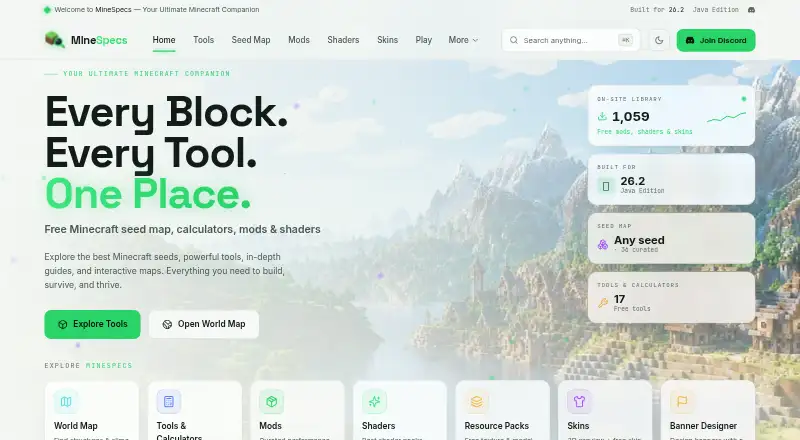This screenshot has width=800, height=440.
Task: Open the Resource Packs card title
Action: pos(496,426)
